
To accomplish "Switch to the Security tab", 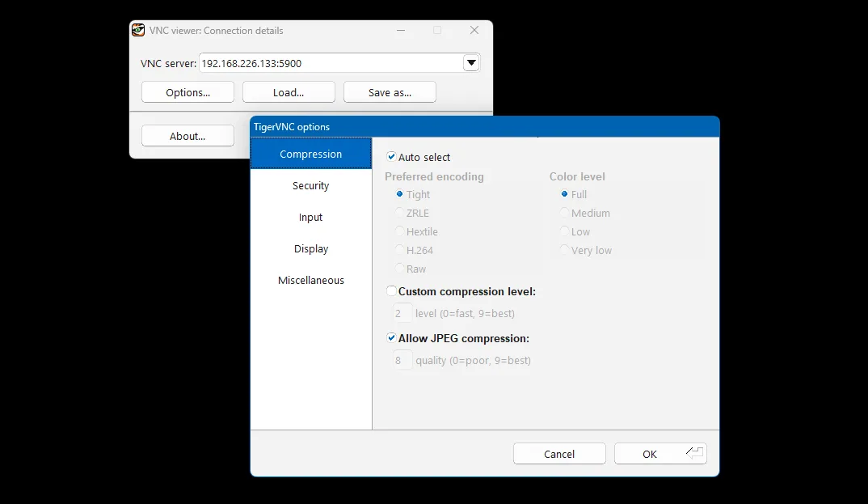I will tap(310, 185).
